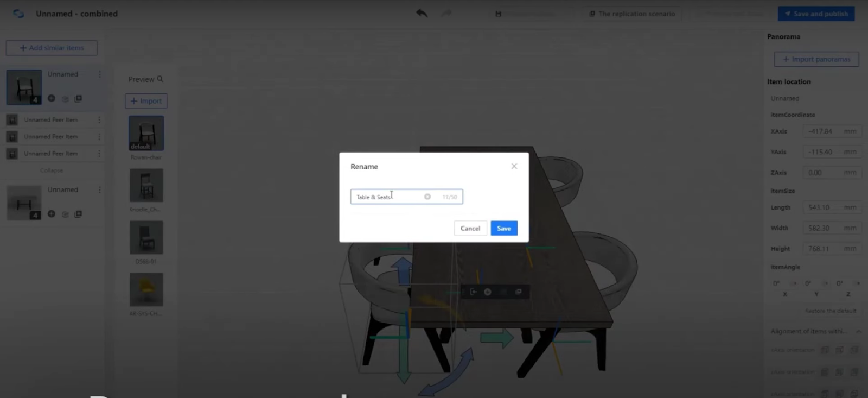Click the Panorama heading

(783, 36)
